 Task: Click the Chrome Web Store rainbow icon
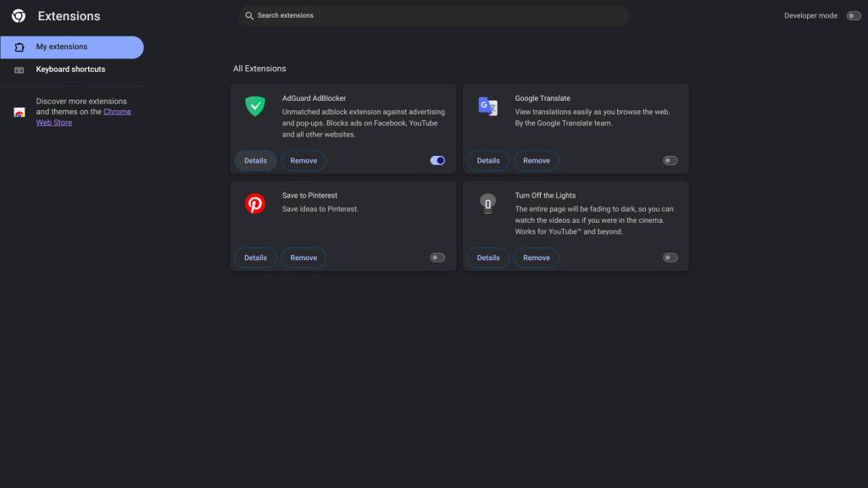(x=19, y=113)
